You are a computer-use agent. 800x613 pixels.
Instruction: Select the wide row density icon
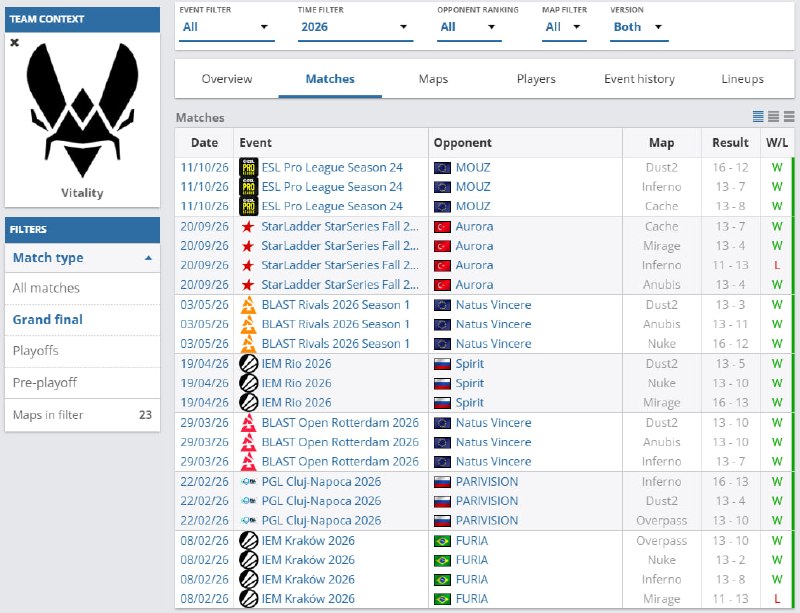pos(789,117)
